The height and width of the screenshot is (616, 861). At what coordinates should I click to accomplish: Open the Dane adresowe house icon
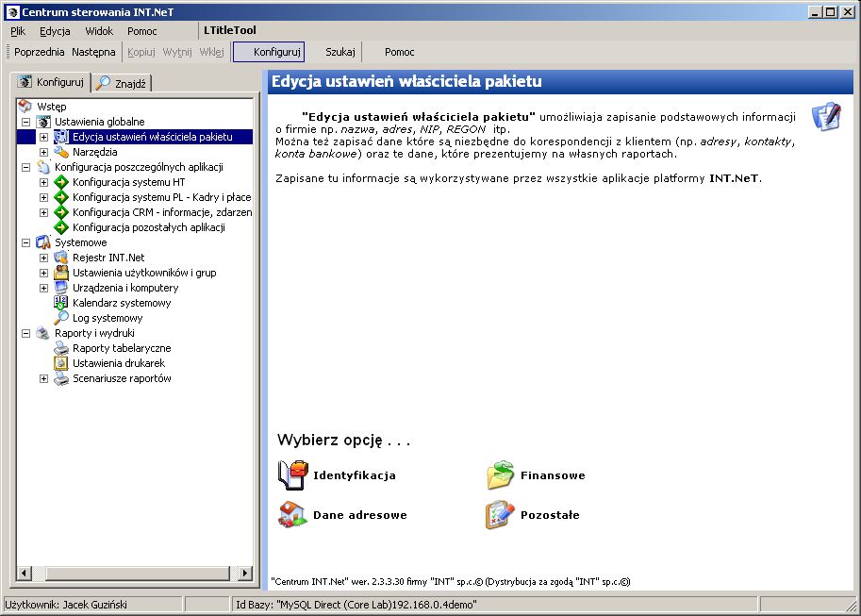[x=292, y=515]
